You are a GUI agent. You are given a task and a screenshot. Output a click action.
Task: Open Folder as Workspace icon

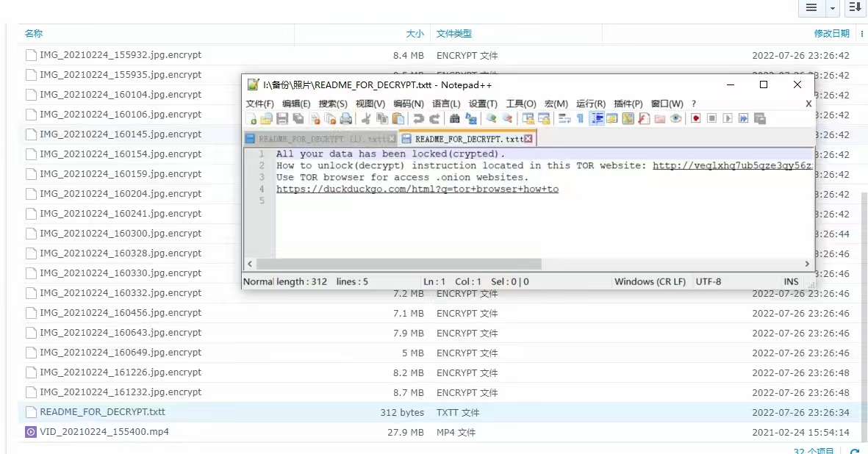click(x=660, y=118)
